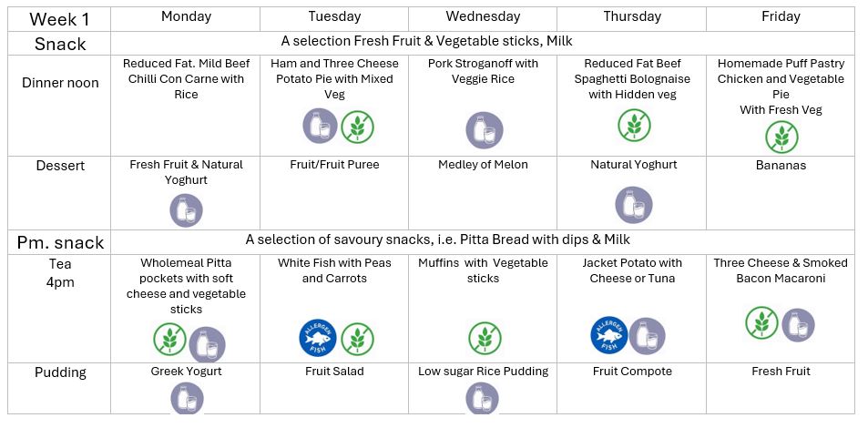Screen dimensions: 868x428
Task: Click the milk icon under Fresh Fruit & Natural Yoghurt
Action: (186, 210)
